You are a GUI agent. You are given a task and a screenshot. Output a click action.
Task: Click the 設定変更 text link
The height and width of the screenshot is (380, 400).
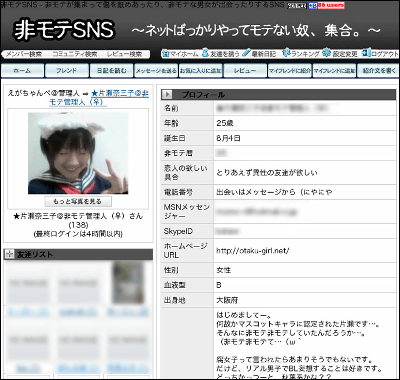tap(345, 54)
